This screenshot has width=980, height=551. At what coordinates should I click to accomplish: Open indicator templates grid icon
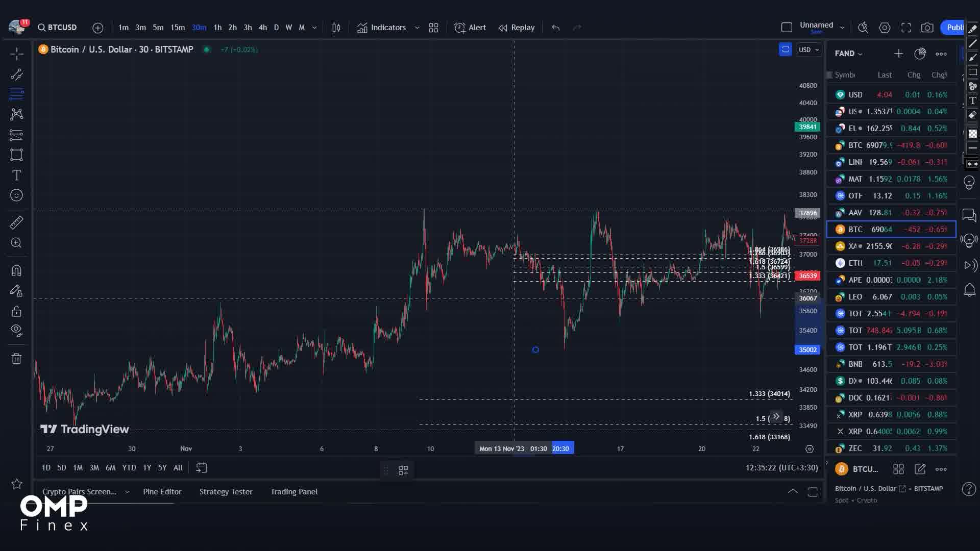[433, 28]
